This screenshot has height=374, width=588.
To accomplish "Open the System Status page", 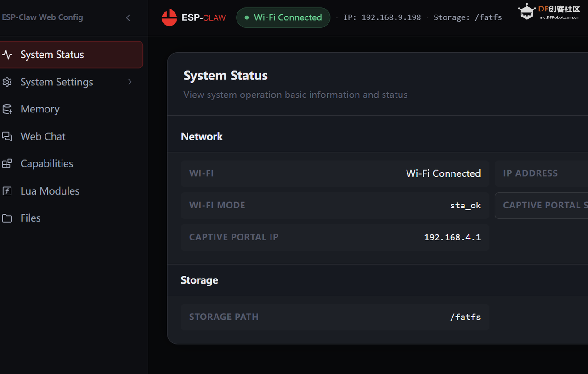I will (x=71, y=55).
